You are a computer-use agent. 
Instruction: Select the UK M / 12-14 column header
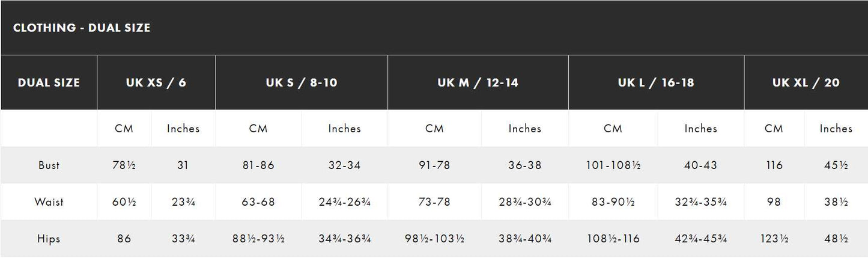[x=478, y=82]
